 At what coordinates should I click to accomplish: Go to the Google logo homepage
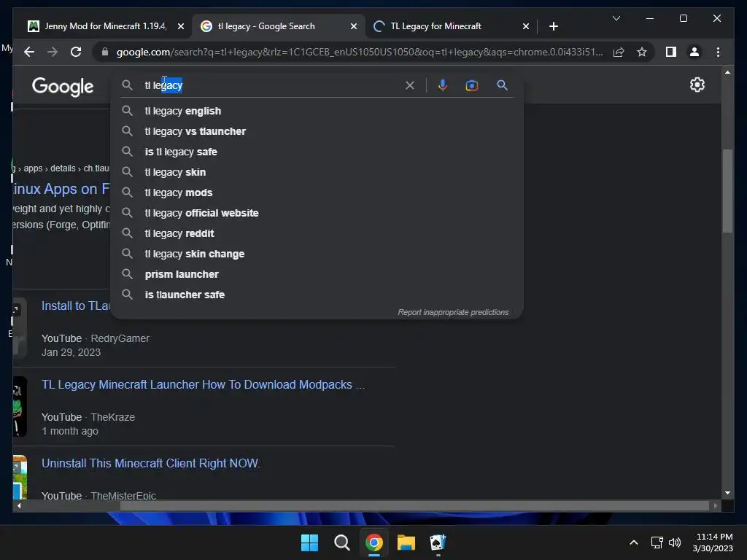pyautogui.click(x=63, y=87)
